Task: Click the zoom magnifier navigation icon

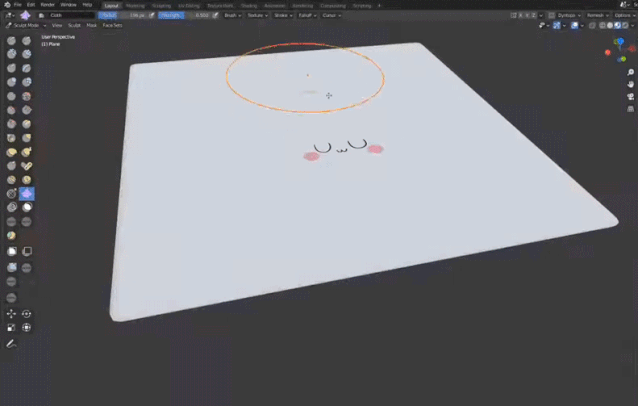Action: (630, 72)
